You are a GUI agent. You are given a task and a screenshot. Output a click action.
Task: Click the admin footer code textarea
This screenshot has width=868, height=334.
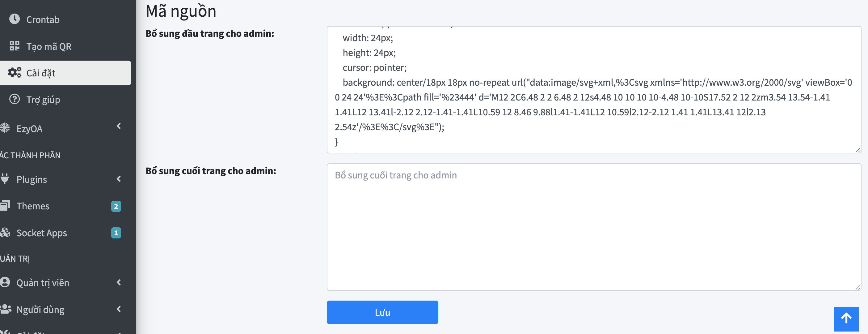[594, 227]
